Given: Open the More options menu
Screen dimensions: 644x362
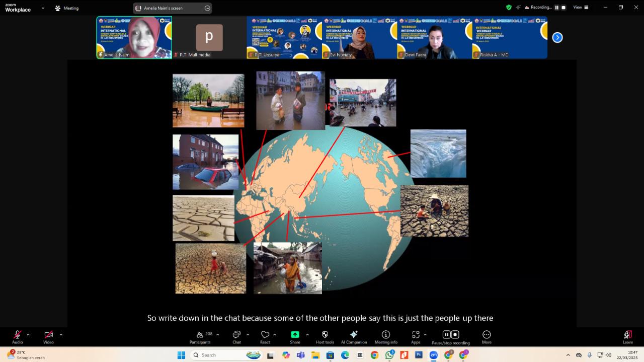Looking at the screenshot, I should 487,335.
